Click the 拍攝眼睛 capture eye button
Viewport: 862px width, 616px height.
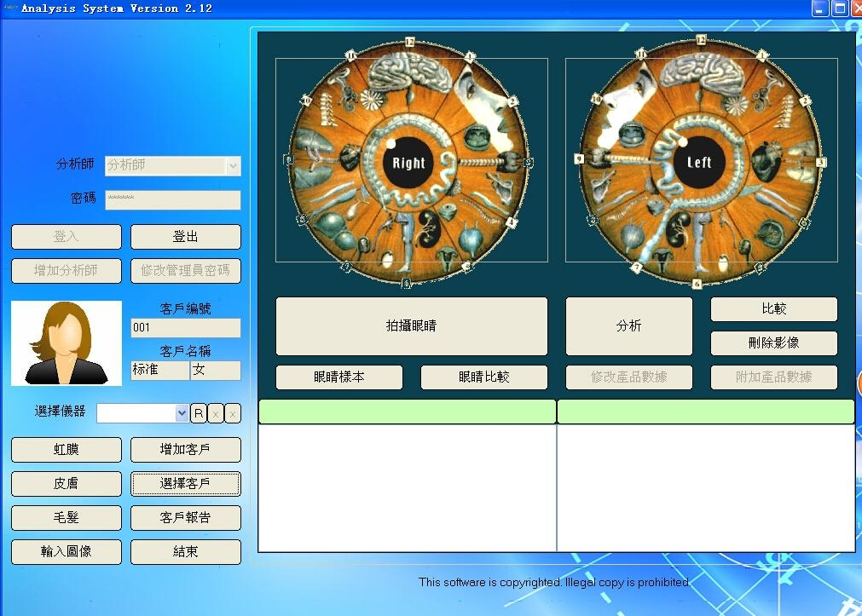(x=411, y=325)
